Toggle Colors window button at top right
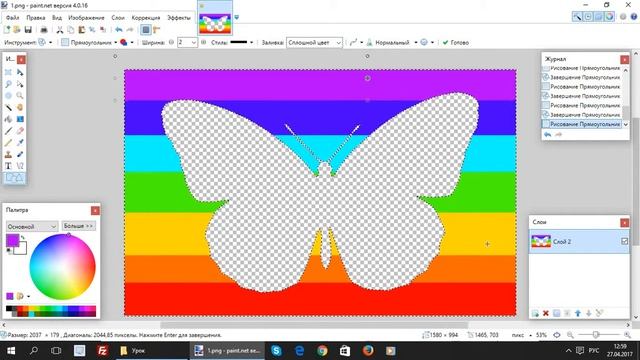This screenshot has width=640, height=360. [609, 17]
